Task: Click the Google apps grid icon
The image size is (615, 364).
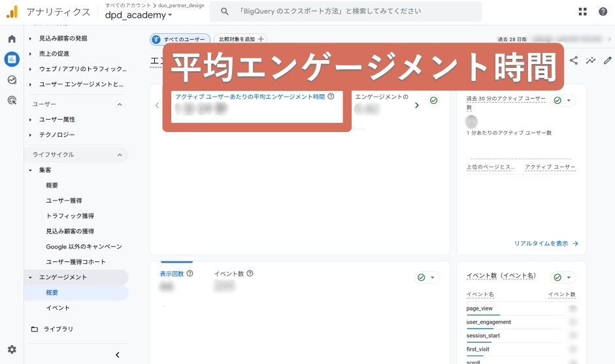Action: [583, 12]
